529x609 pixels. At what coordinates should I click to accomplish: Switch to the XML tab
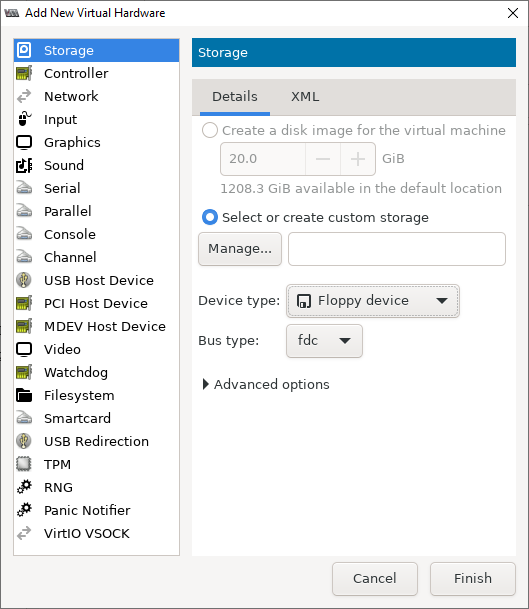click(x=305, y=97)
